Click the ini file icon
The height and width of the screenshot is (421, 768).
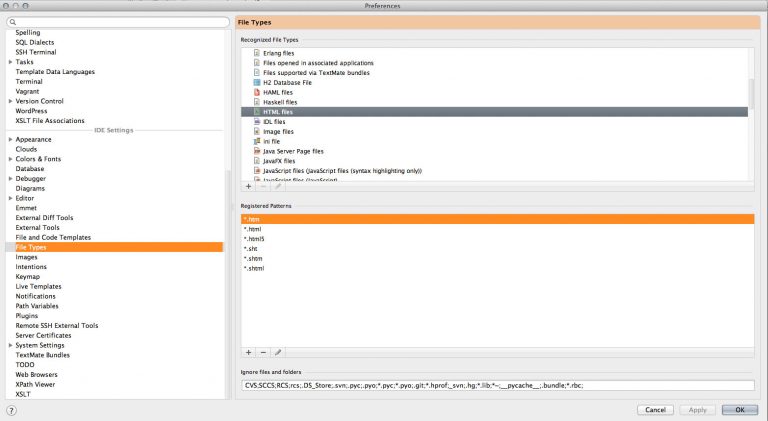[x=257, y=141]
